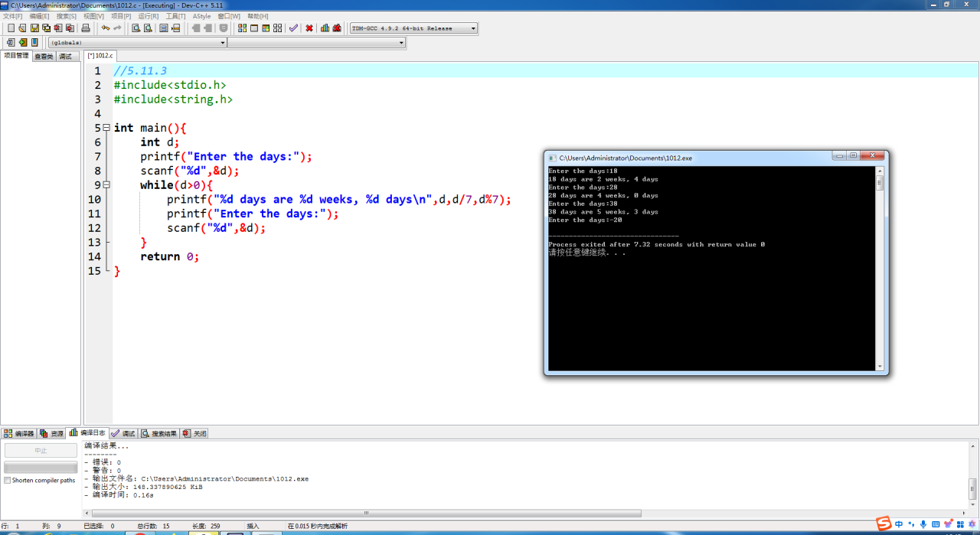Click the Rebuild All toolbar icon

click(x=278, y=28)
